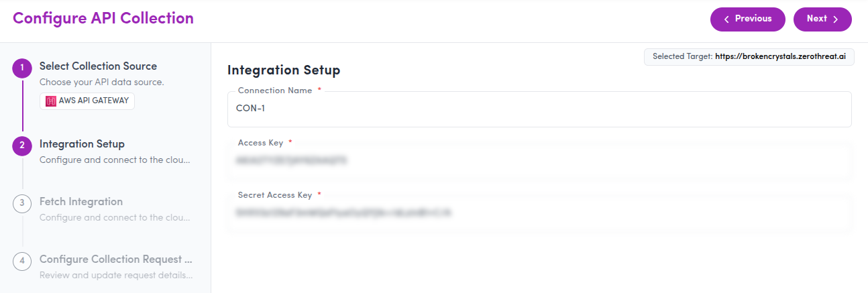
Task: Click the Selected Target URL badge
Action: (749, 57)
